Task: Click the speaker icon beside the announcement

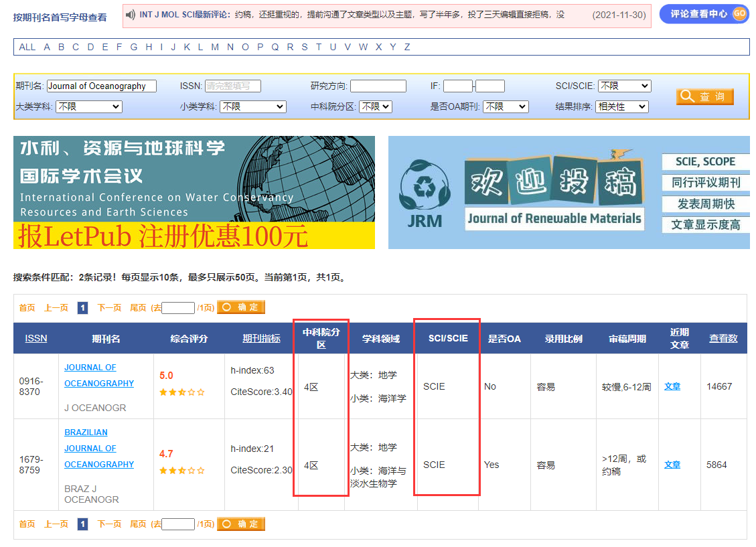Action: 131,15
